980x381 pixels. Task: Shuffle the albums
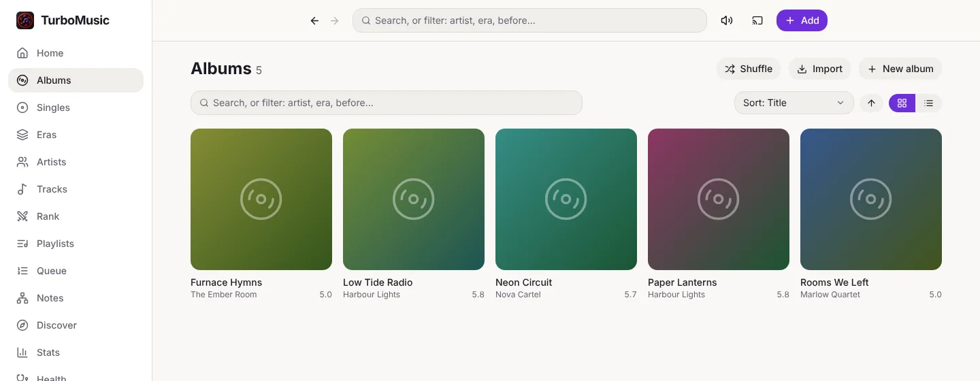749,69
